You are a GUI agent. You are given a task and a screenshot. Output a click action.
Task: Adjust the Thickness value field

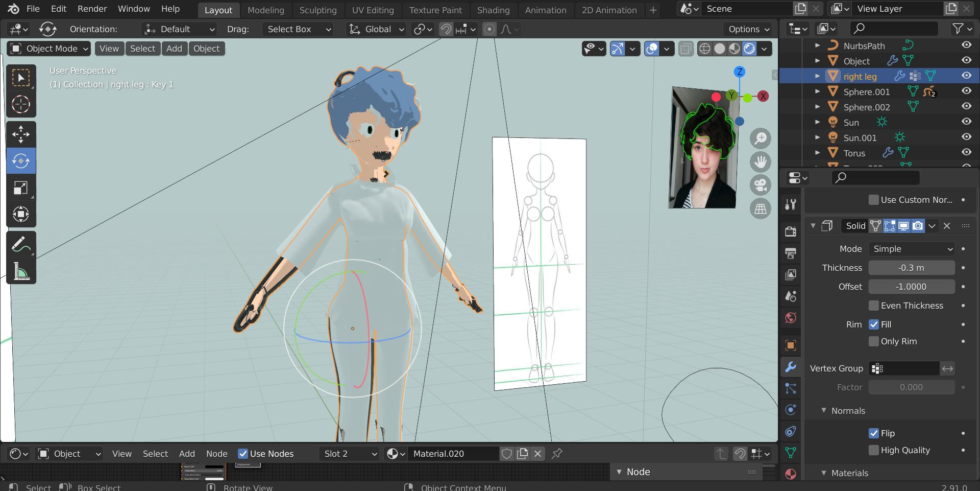coord(911,268)
